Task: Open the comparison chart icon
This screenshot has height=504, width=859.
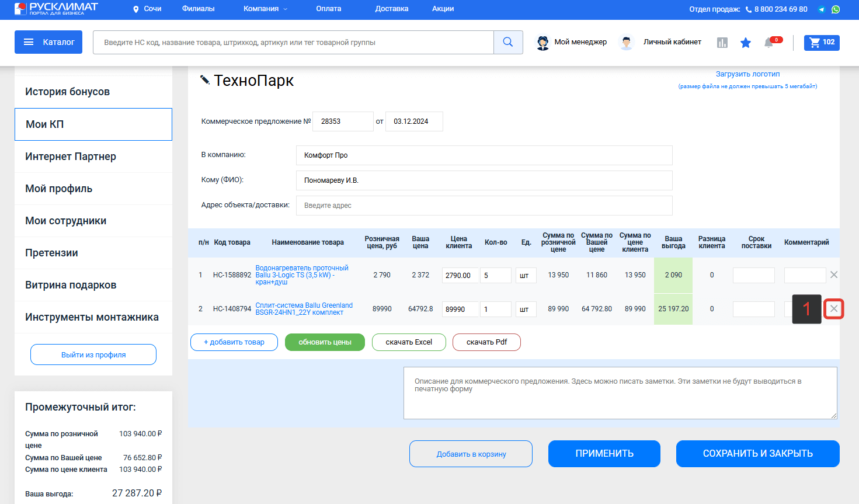Action: coord(722,43)
